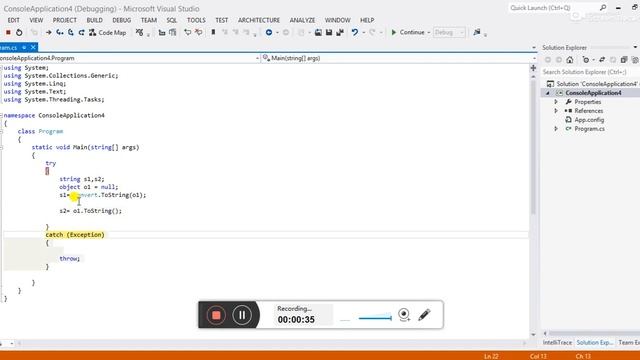Click in Search Solution Explorer field
640x360 pixels.
590,72
